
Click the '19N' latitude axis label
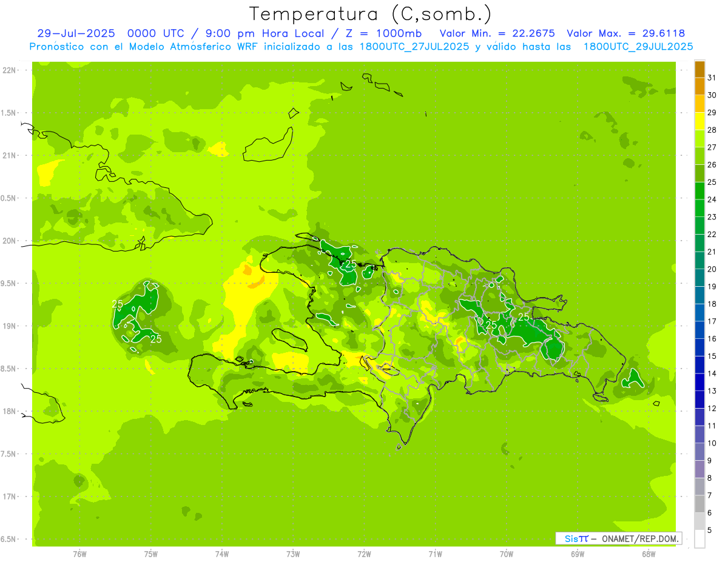pyautogui.click(x=10, y=326)
